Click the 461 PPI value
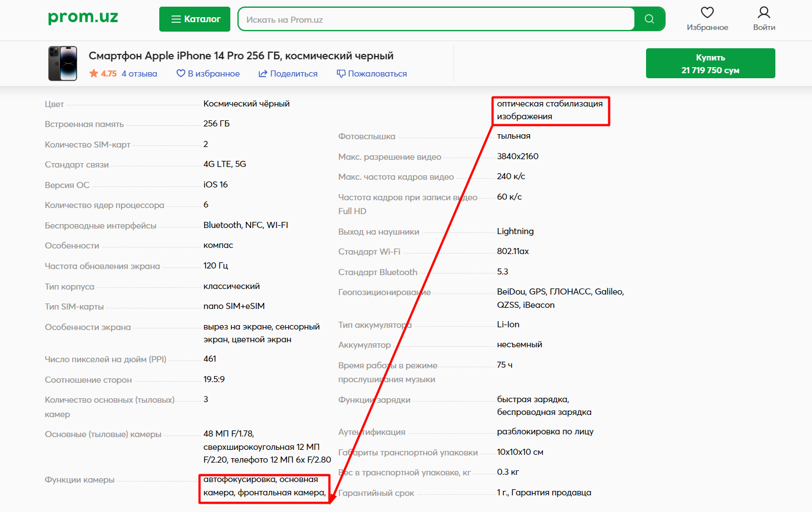The image size is (812, 512). pyautogui.click(x=210, y=359)
